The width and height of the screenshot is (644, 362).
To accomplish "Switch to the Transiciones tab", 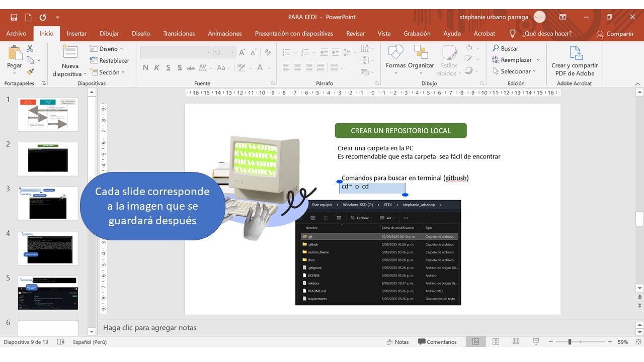I will [179, 34].
